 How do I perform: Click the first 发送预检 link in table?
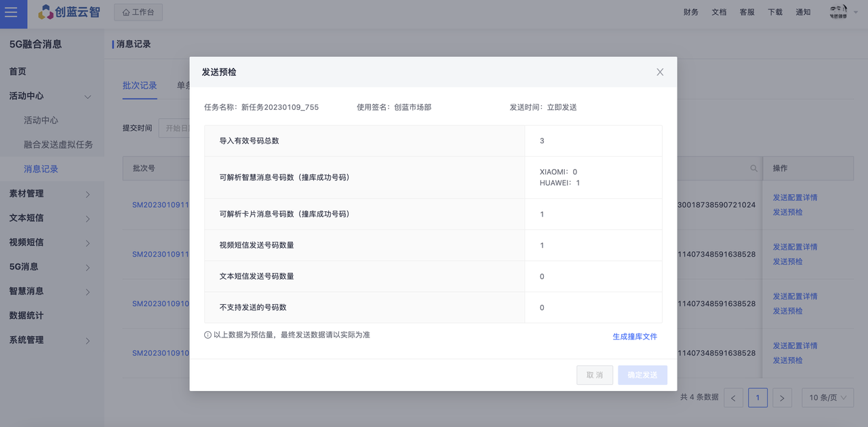click(787, 212)
